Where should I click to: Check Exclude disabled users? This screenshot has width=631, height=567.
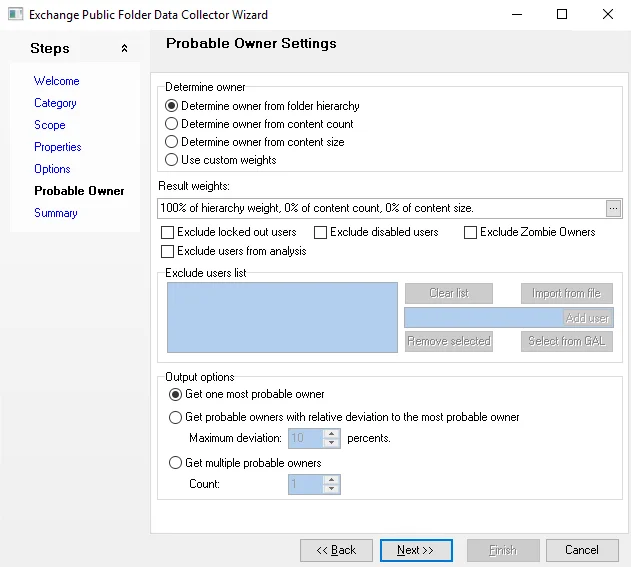point(376,232)
